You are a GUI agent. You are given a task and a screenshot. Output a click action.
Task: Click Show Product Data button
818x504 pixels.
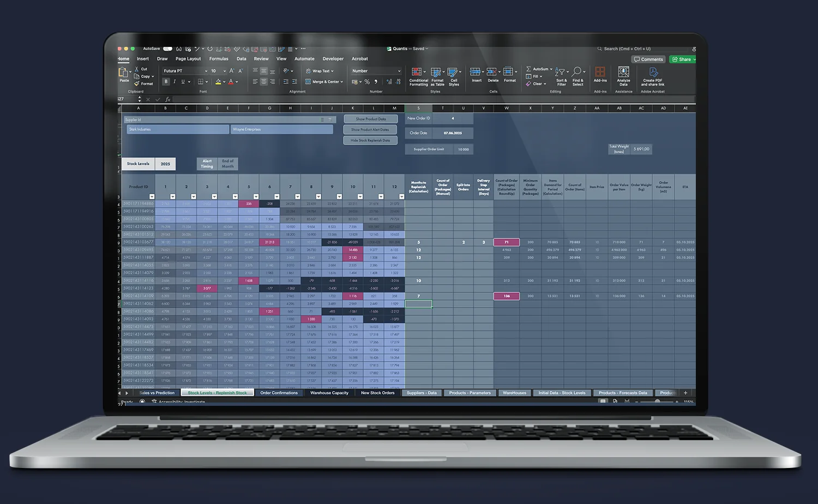(371, 119)
